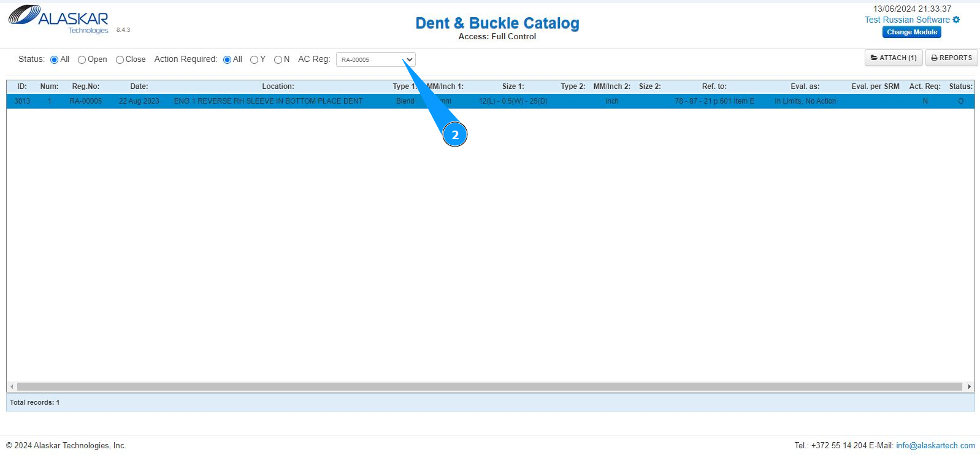Screen dimensions: 980x455
Task: Open the AC Reg dropdown
Action: pyautogui.click(x=375, y=59)
